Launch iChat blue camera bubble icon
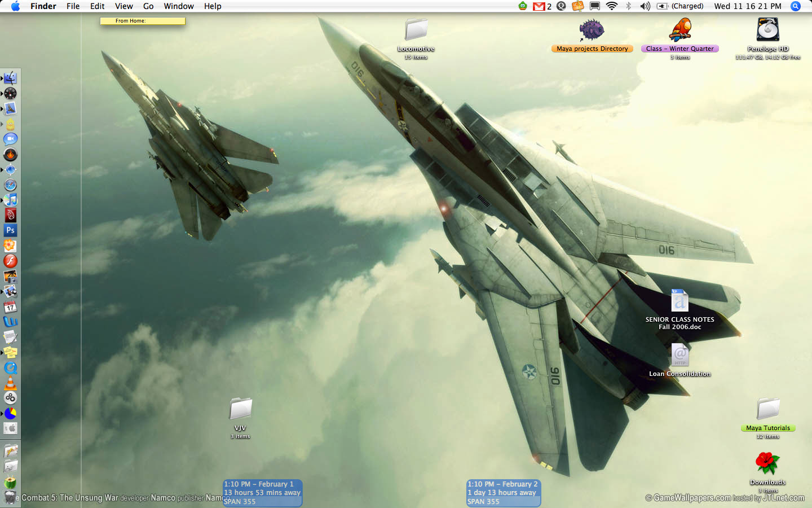Viewport: 812px width, 508px height. point(10,139)
